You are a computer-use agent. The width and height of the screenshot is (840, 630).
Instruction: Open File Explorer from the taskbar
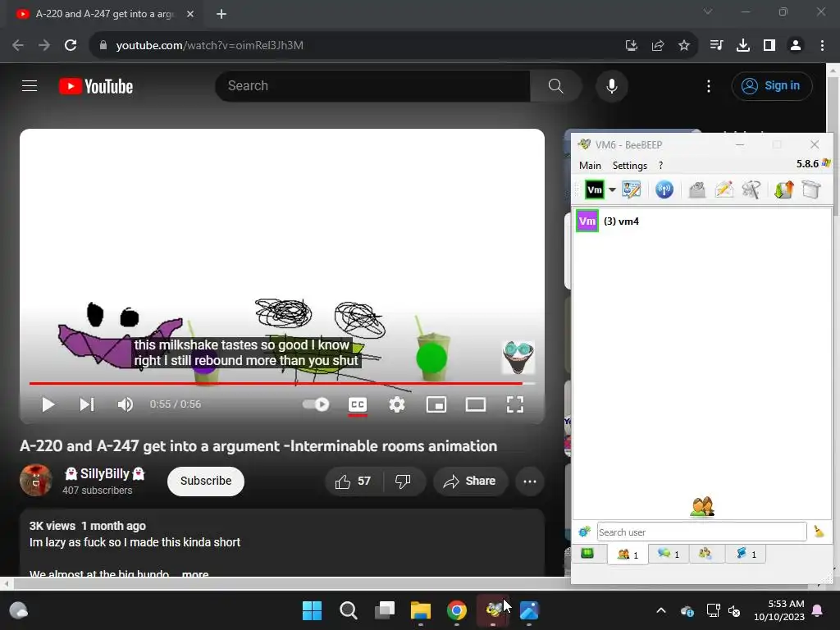421,610
